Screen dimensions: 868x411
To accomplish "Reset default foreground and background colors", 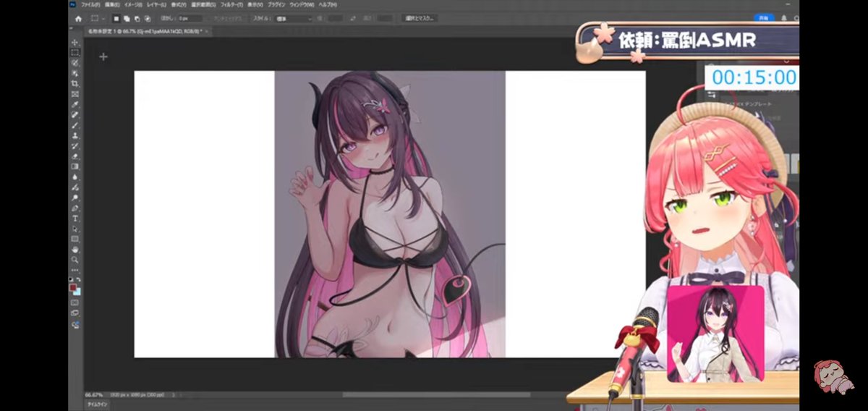I will 70,279.
